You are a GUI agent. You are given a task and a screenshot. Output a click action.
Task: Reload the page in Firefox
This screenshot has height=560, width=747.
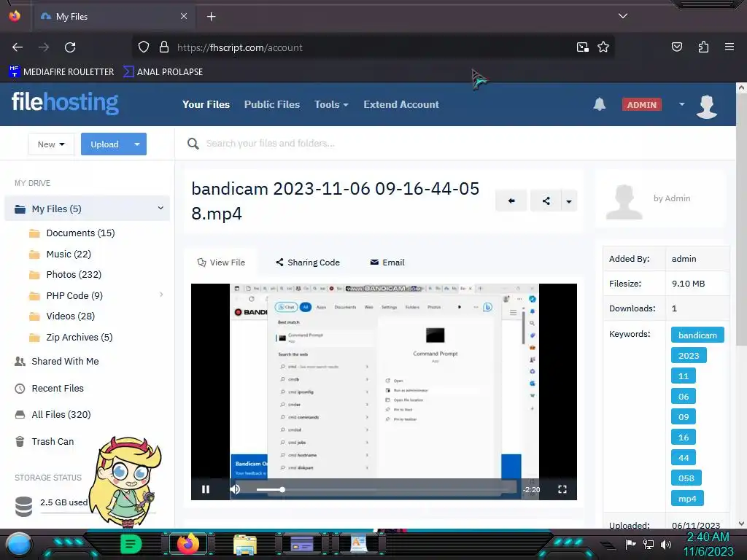pyautogui.click(x=70, y=47)
